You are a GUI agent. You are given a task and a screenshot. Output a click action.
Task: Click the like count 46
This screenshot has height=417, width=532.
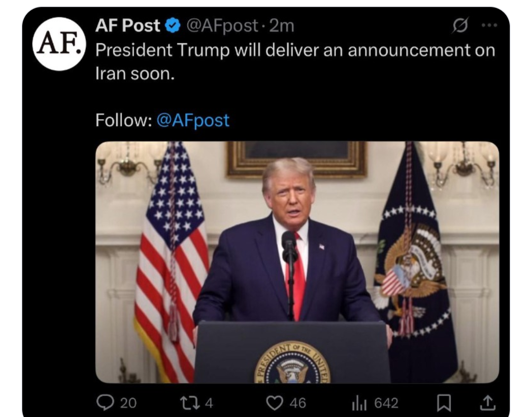click(298, 403)
